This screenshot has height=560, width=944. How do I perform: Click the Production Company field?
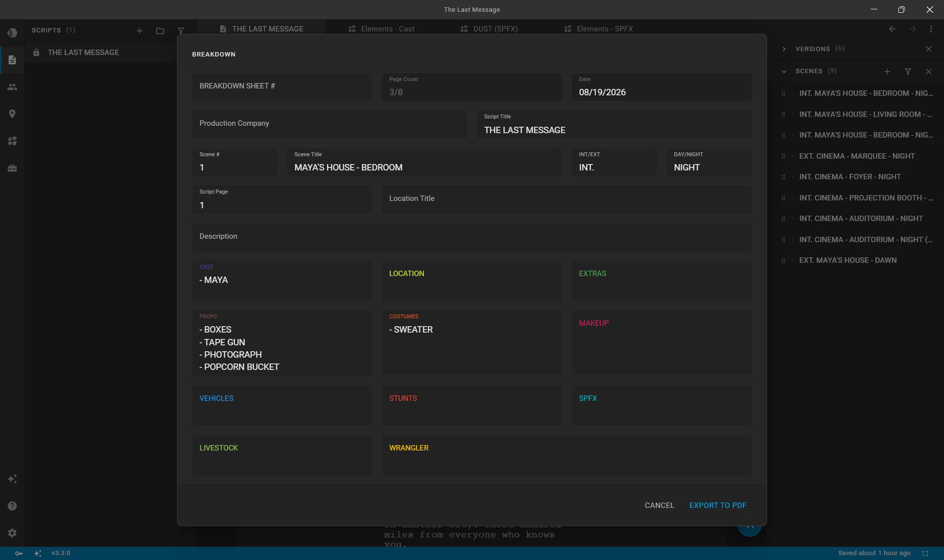329,124
